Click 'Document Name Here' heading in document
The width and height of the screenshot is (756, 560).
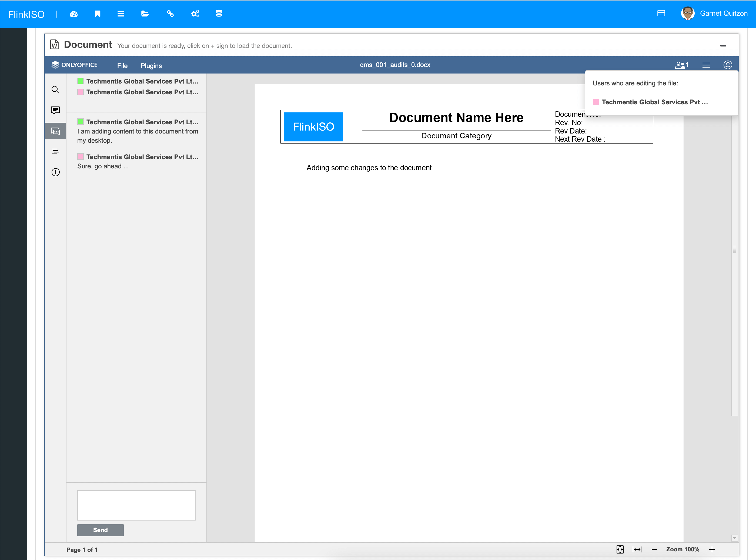456,118
